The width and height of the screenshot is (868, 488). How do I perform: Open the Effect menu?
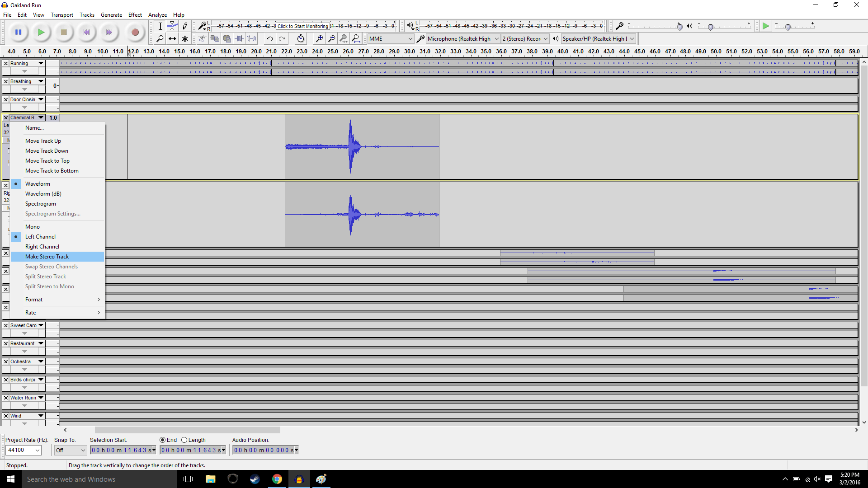pyautogui.click(x=135, y=14)
